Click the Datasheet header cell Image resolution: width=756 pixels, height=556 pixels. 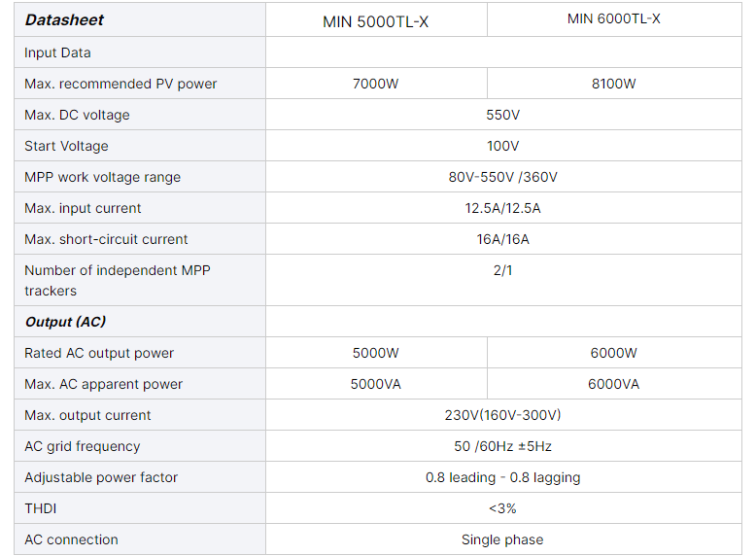click(64, 19)
